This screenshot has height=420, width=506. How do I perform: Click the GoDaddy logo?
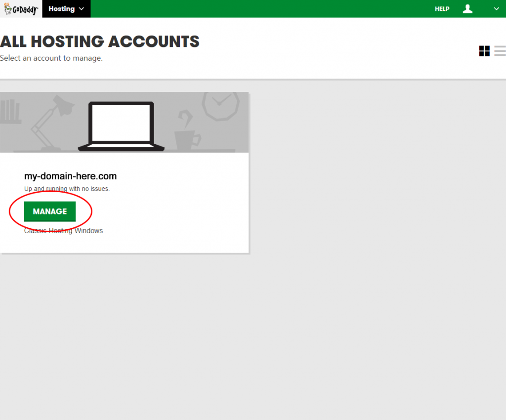(21, 9)
